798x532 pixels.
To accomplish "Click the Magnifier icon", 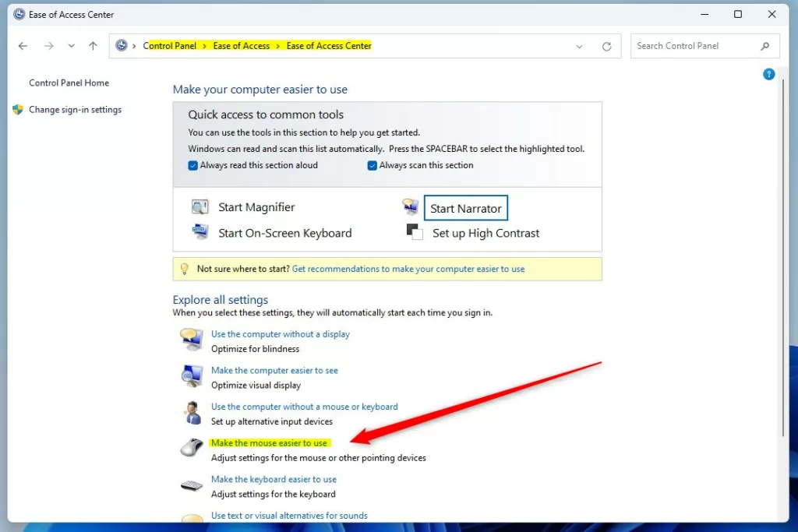I will click(x=199, y=206).
